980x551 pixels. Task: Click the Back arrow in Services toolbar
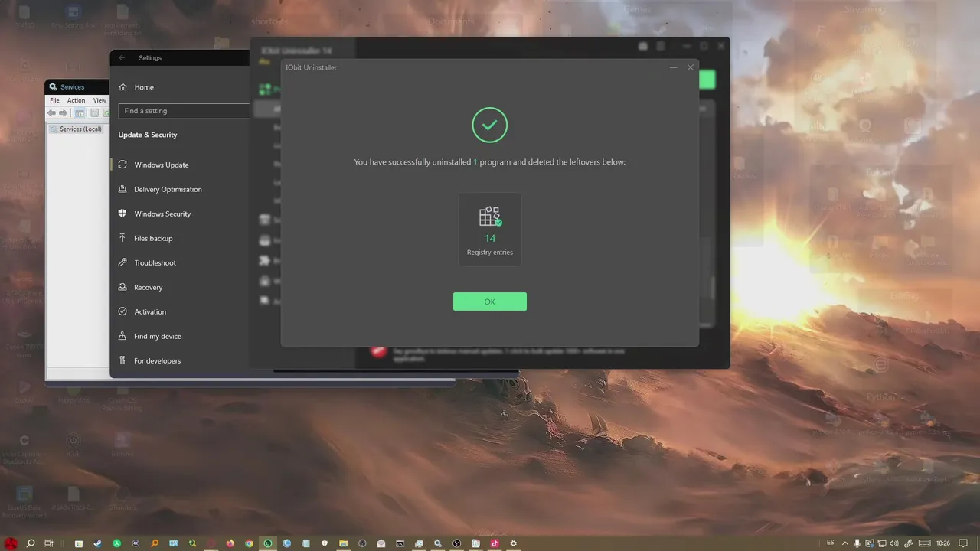[x=51, y=112]
